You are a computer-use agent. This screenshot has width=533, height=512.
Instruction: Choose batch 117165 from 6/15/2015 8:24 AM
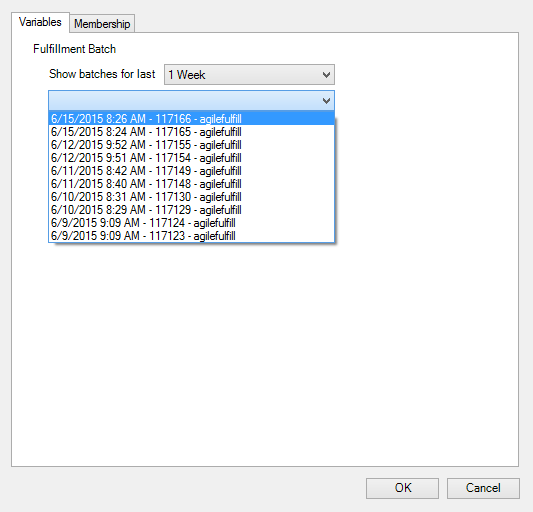point(191,132)
